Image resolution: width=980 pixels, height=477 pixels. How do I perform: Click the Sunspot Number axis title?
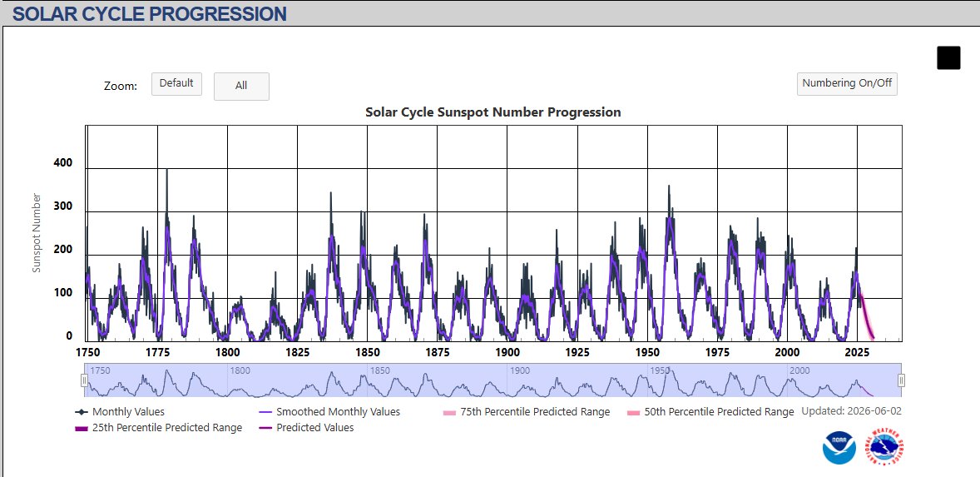pos(37,233)
